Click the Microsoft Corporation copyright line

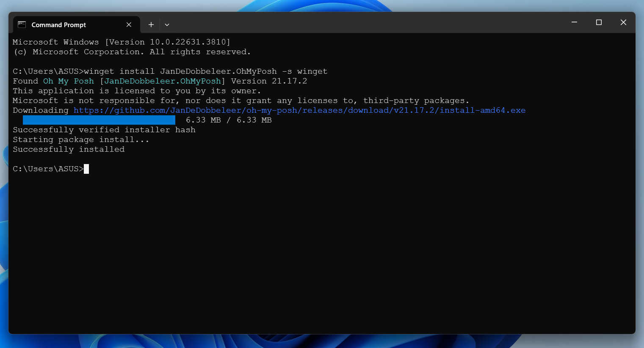pyautogui.click(x=132, y=52)
